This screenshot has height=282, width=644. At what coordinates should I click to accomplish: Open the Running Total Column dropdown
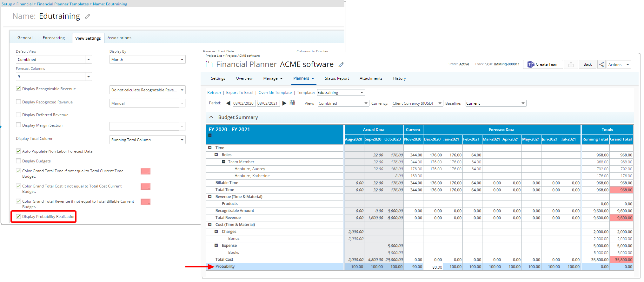click(148, 140)
